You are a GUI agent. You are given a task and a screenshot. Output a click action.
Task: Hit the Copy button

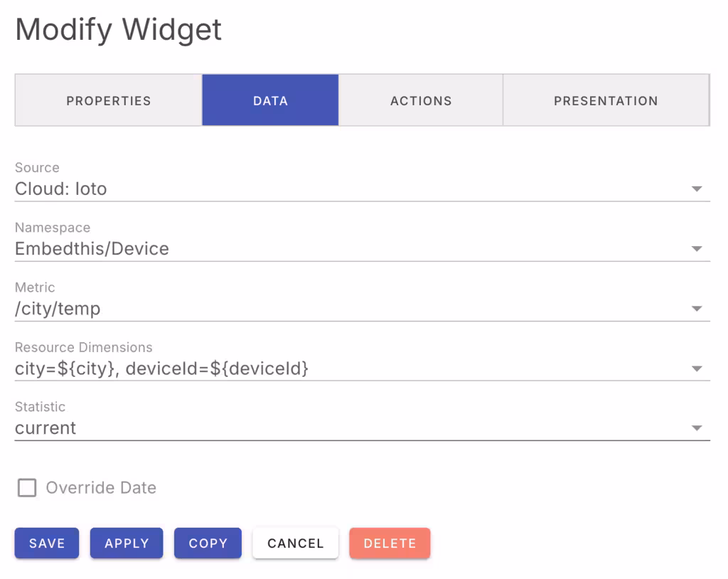(x=208, y=543)
